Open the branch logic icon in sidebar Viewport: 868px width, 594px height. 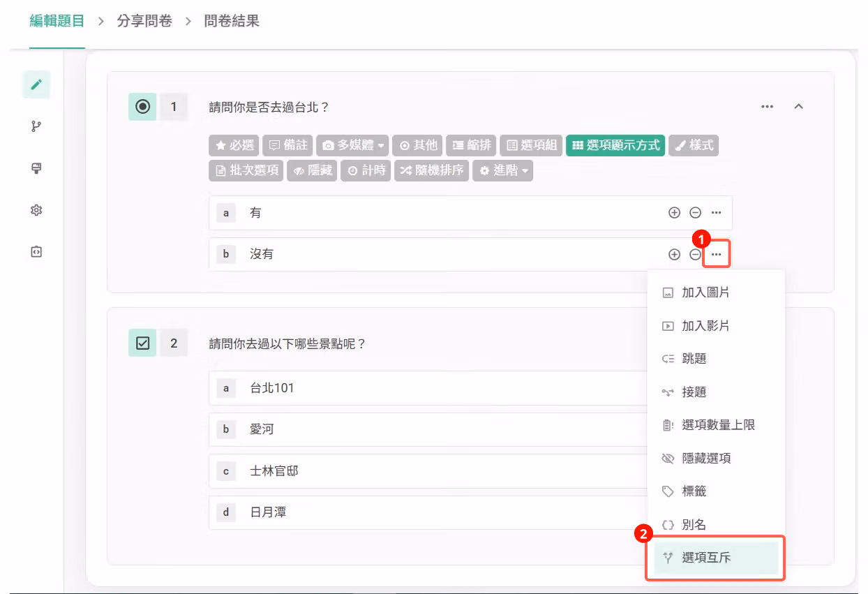[x=36, y=126]
